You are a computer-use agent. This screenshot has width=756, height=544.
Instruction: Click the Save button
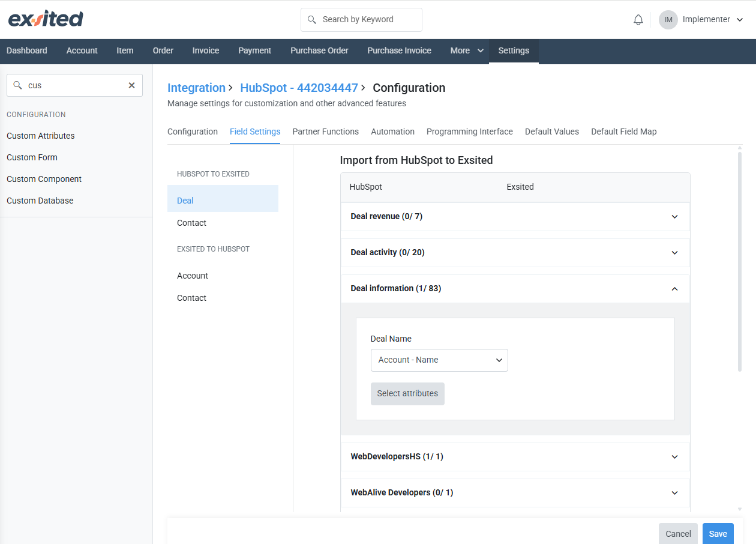pyautogui.click(x=718, y=534)
